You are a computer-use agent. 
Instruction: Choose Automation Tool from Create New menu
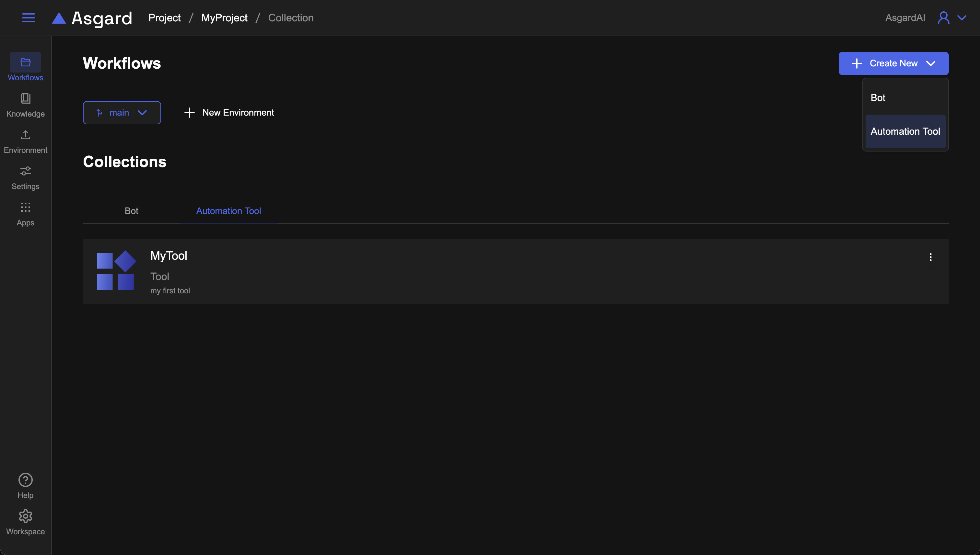pos(905,131)
